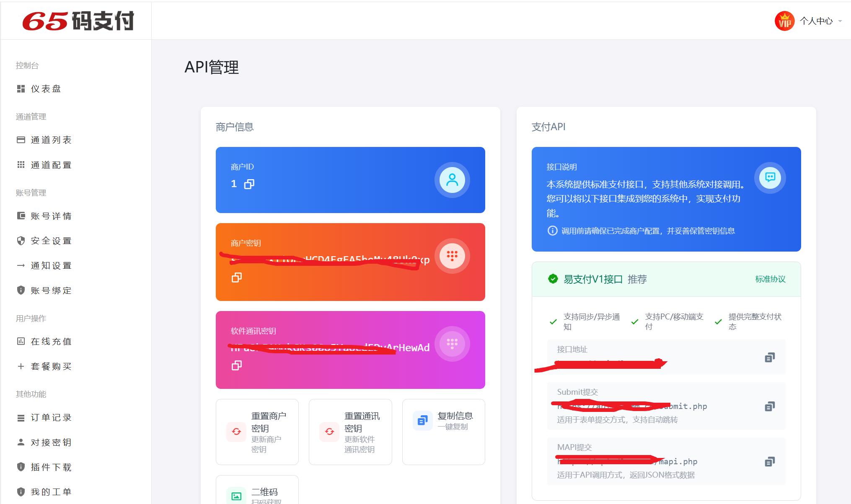
Task: Click the communication key keypad icon
Action: point(452,344)
